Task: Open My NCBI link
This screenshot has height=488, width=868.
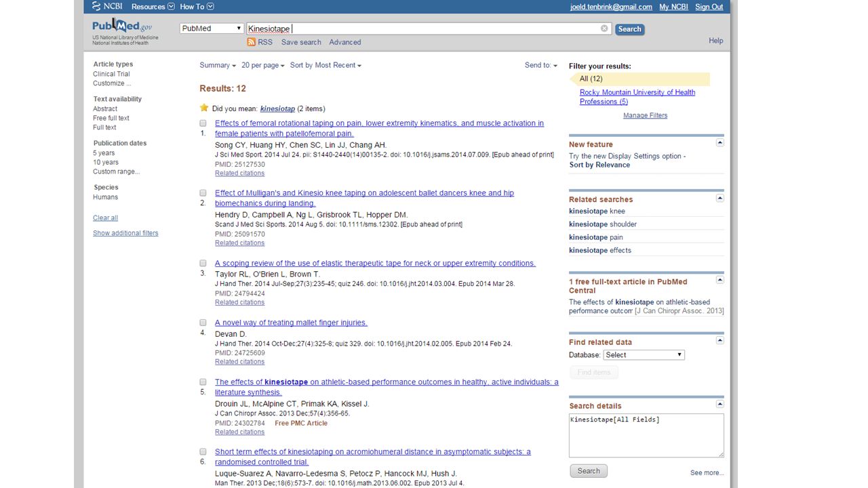Action: (673, 7)
